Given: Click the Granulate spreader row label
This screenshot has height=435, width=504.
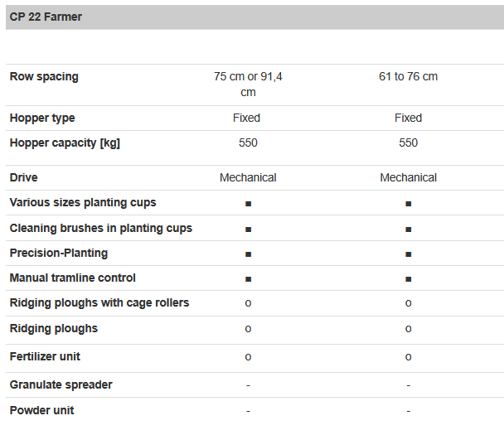Looking at the screenshot, I should coord(61,385).
